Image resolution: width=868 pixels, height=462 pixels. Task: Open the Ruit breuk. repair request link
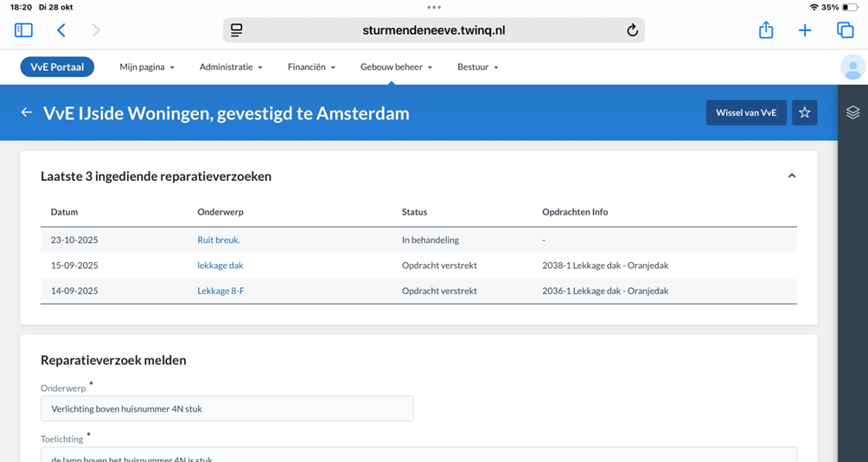pyautogui.click(x=219, y=240)
